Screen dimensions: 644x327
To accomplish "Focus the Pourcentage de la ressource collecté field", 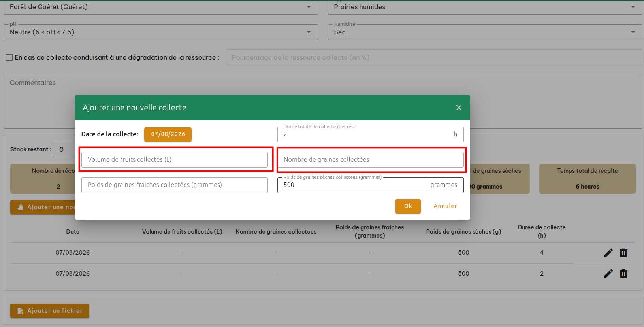I will (x=434, y=57).
